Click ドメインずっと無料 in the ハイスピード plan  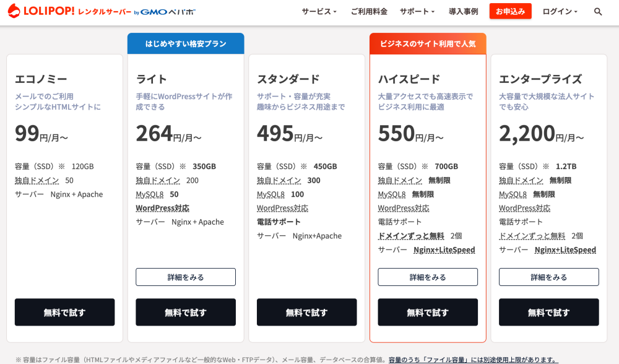(x=411, y=236)
